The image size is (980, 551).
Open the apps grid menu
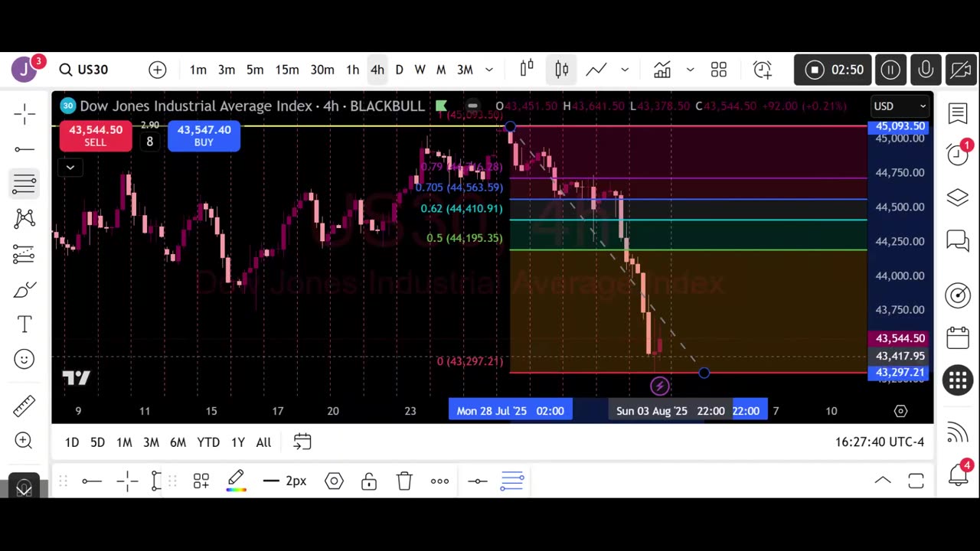(x=958, y=380)
